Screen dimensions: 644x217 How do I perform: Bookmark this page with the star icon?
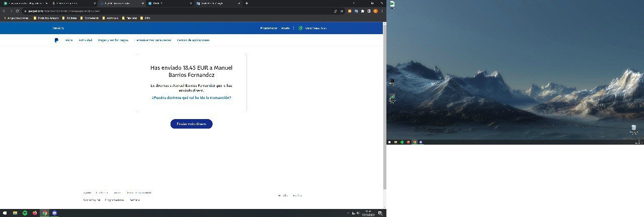click(342, 11)
